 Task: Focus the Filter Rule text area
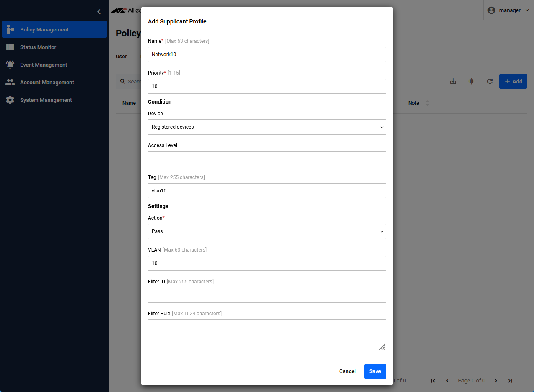click(x=267, y=335)
